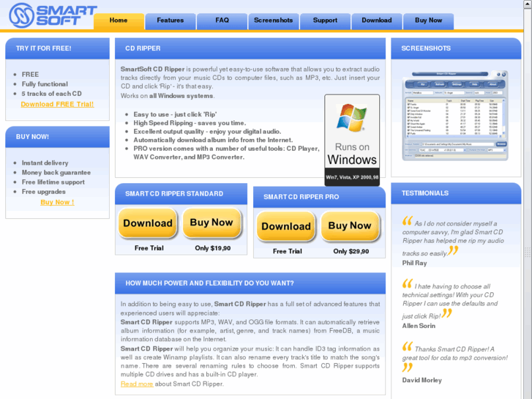This screenshot has height=399, width=532.
Task: Click 'Free lifetime support' list item
Action: click(53, 182)
